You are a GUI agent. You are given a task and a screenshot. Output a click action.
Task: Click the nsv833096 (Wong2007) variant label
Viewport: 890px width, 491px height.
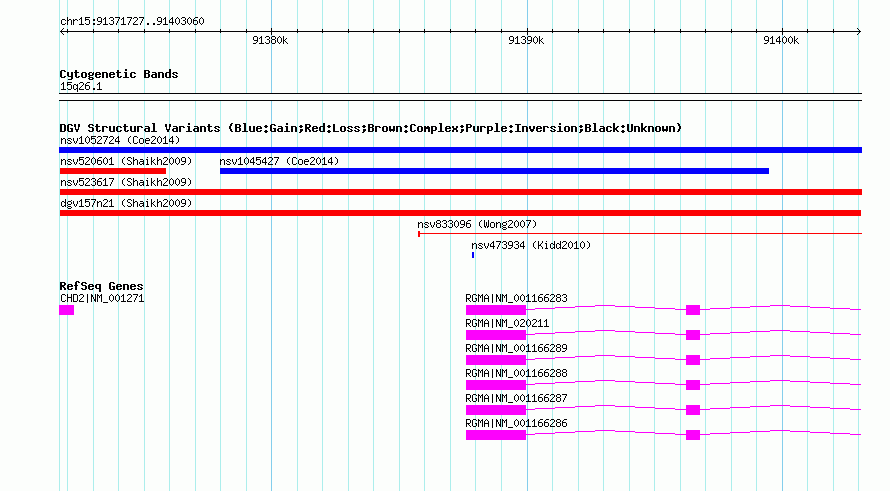click(x=477, y=224)
